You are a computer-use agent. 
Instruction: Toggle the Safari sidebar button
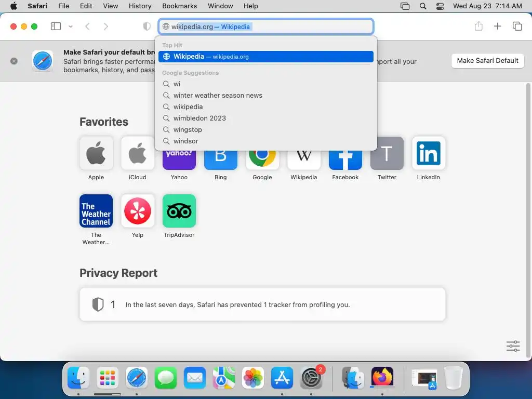56,26
